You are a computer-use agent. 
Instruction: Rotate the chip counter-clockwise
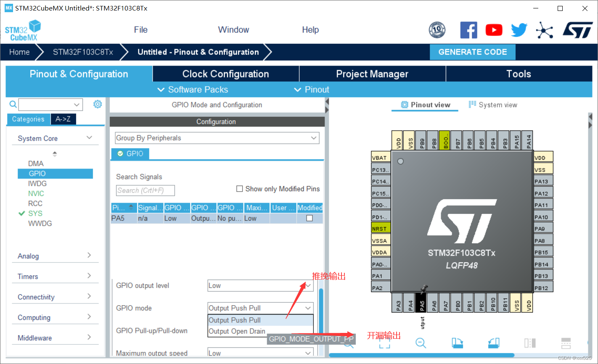coord(494,343)
